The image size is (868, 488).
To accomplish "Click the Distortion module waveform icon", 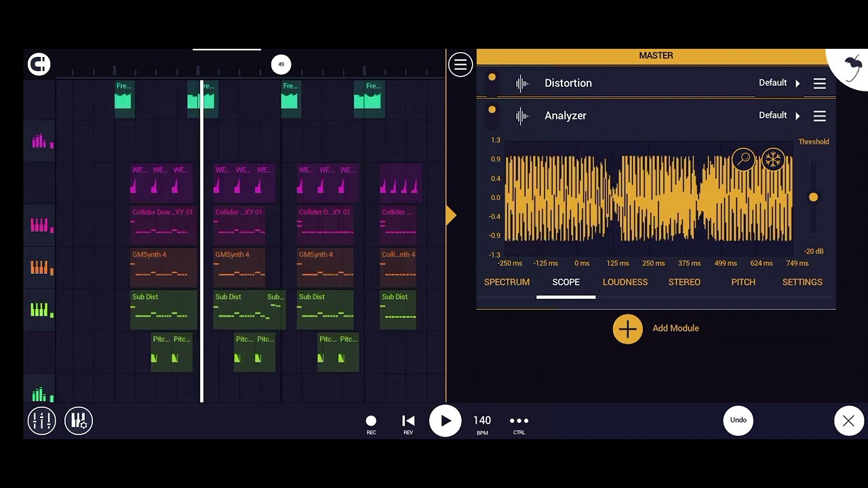I will click(x=522, y=83).
